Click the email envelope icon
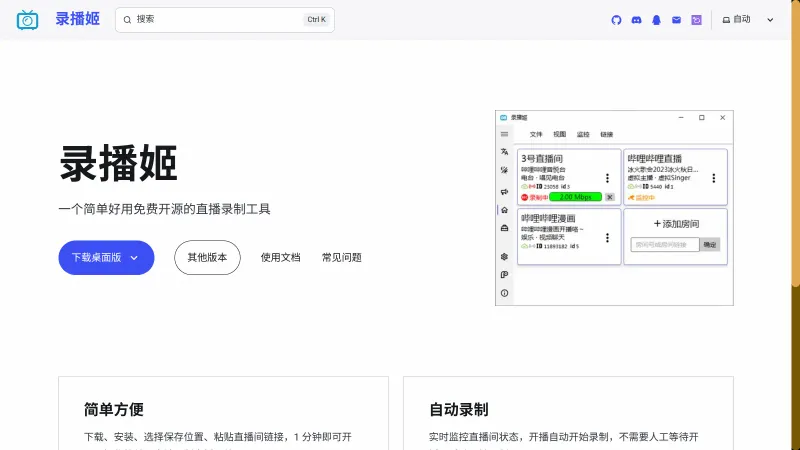Viewport: 800px width, 450px height. pyautogui.click(x=676, y=19)
